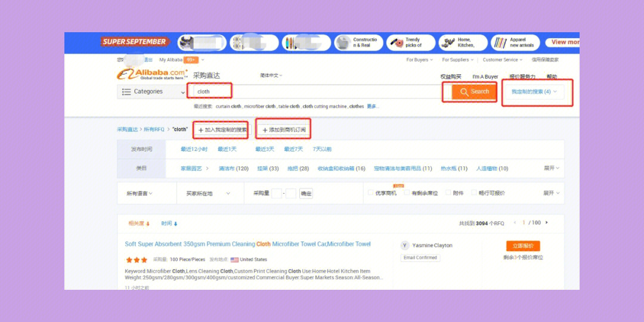Image resolution: width=644 pixels, height=322 pixels.
Task: Click the United States flag icon
Action: tap(234, 259)
